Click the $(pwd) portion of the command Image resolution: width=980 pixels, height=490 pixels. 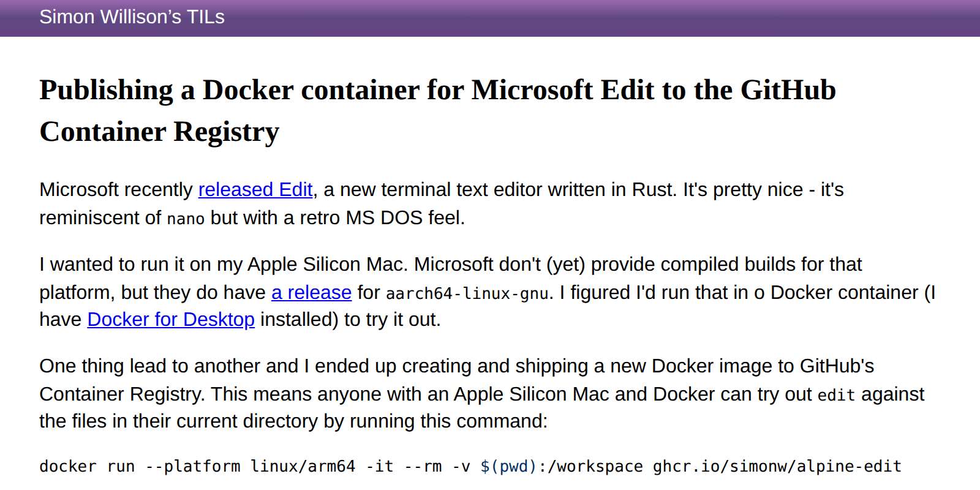coord(508,467)
